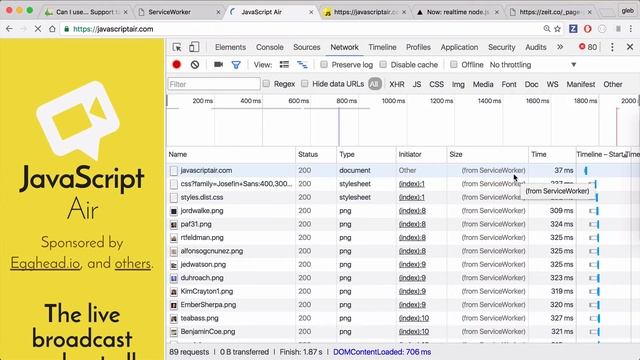Sort requests by Name column

point(231,154)
